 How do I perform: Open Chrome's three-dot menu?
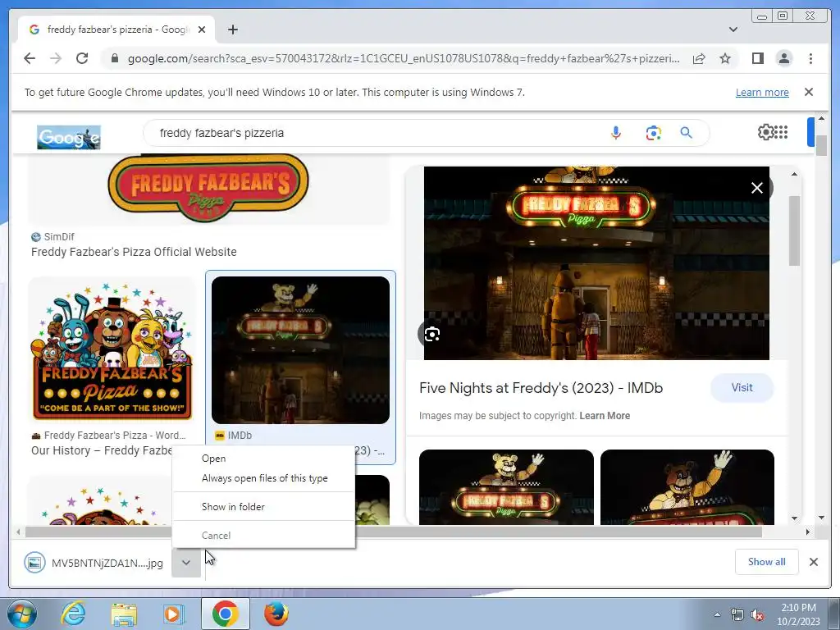click(x=810, y=58)
